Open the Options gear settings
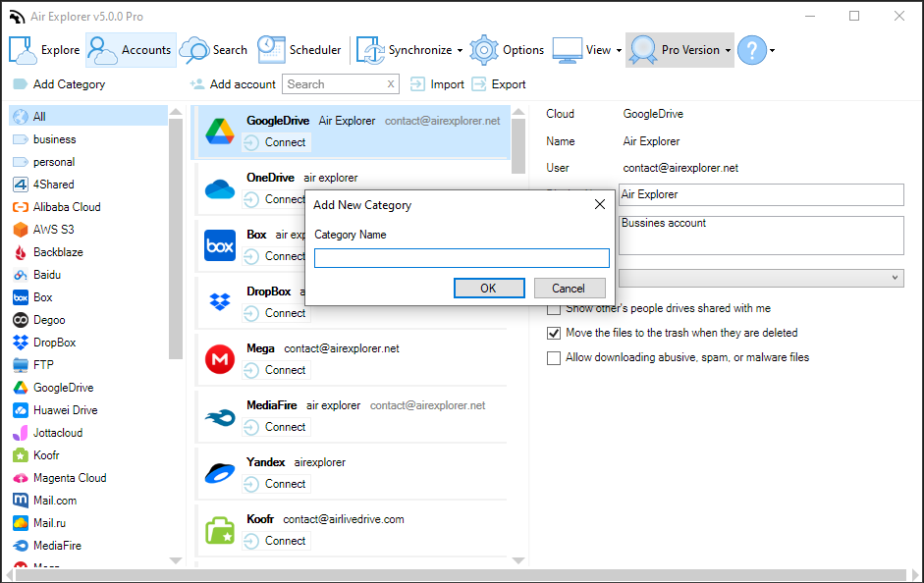Viewport: 924px width, 583px height. 507,50
